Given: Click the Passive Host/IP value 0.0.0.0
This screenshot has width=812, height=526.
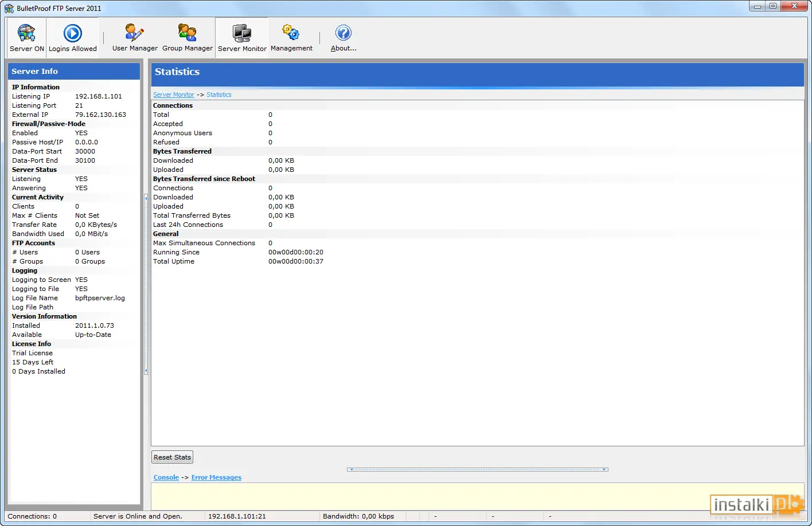Looking at the screenshot, I should (87, 142).
